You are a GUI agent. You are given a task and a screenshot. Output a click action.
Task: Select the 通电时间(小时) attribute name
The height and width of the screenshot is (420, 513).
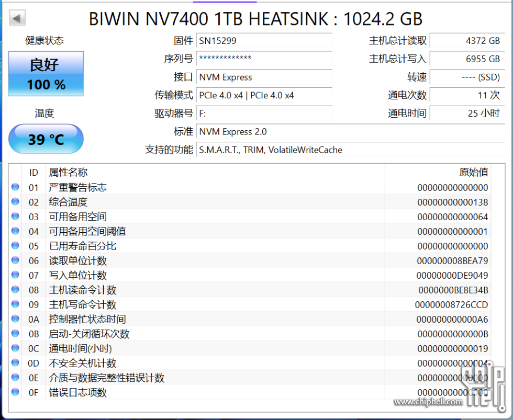click(x=81, y=349)
